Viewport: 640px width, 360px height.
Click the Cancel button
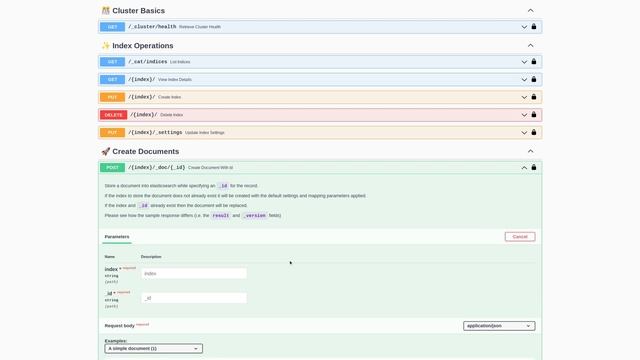coord(520,237)
